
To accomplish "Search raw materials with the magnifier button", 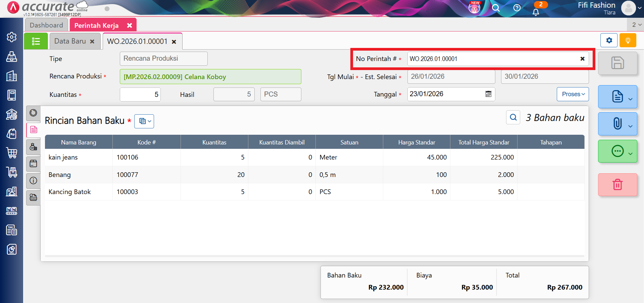I will click(513, 117).
